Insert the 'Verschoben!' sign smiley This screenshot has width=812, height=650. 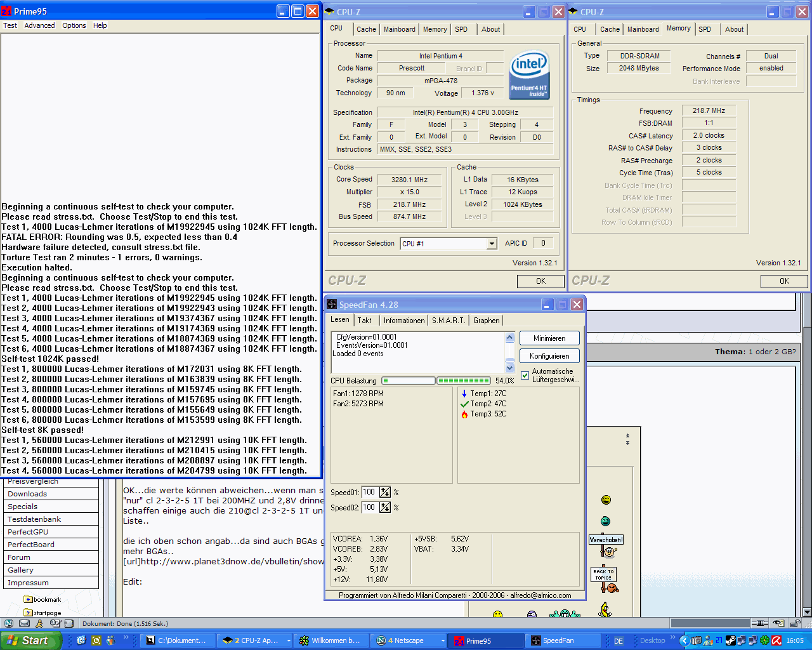(x=606, y=546)
